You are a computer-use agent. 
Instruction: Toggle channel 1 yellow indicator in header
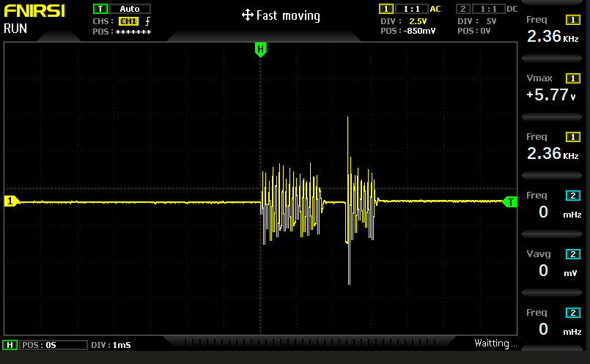coord(386,9)
